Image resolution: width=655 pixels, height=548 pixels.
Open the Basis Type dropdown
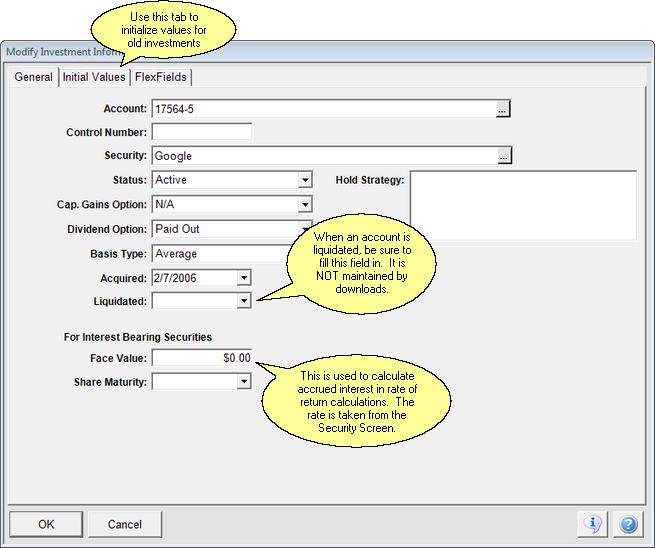point(220,254)
